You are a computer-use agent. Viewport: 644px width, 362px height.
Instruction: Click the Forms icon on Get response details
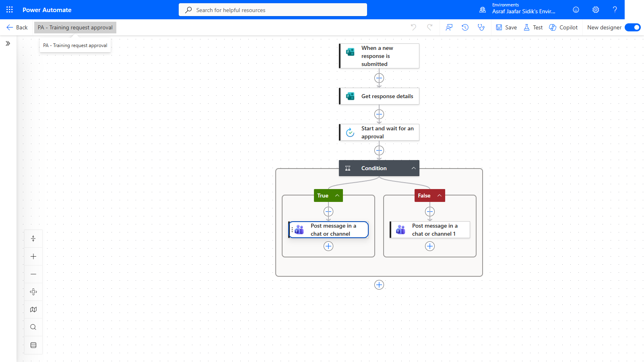coord(350,96)
